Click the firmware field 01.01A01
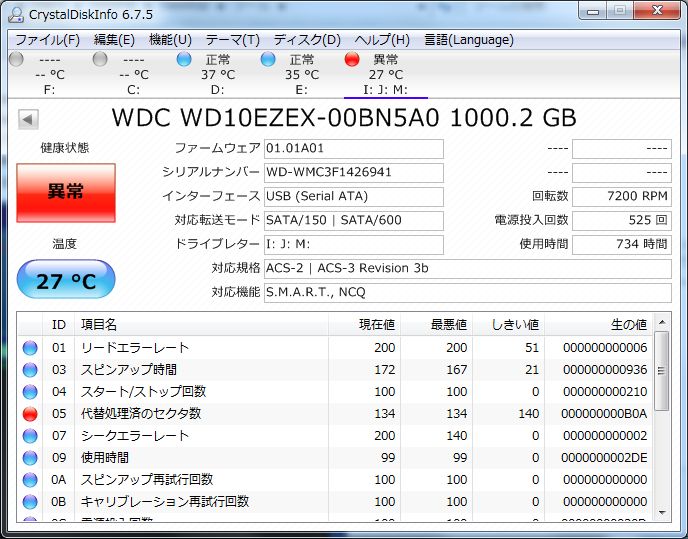Viewport: 688px width, 539px height. click(354, 149)
